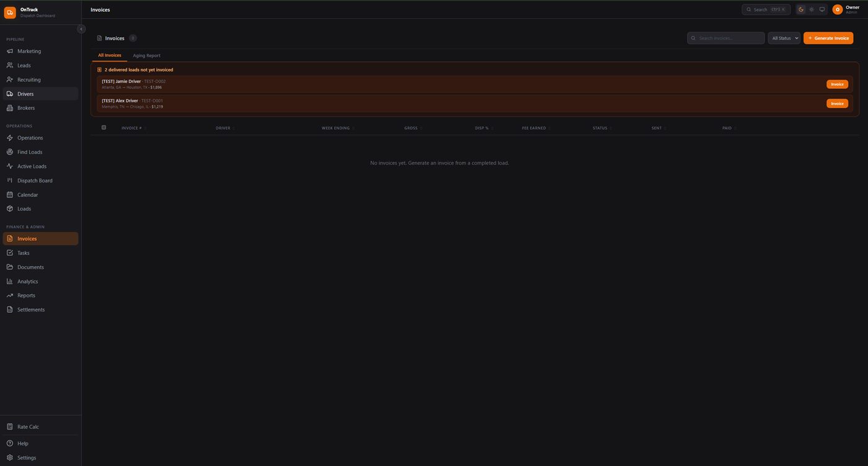The image size is (868, 466).
Task: Switch to light theme sun icon
Action: tap(812, 9)
